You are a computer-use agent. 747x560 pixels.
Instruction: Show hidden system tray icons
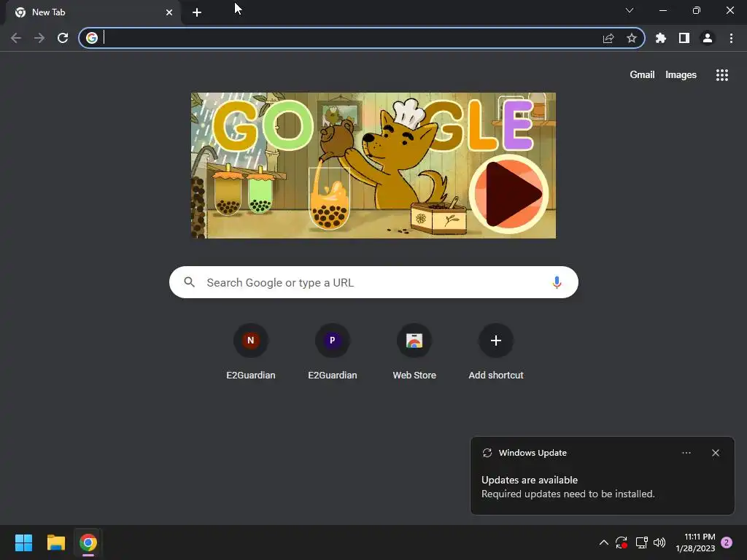tap(603, 542)
